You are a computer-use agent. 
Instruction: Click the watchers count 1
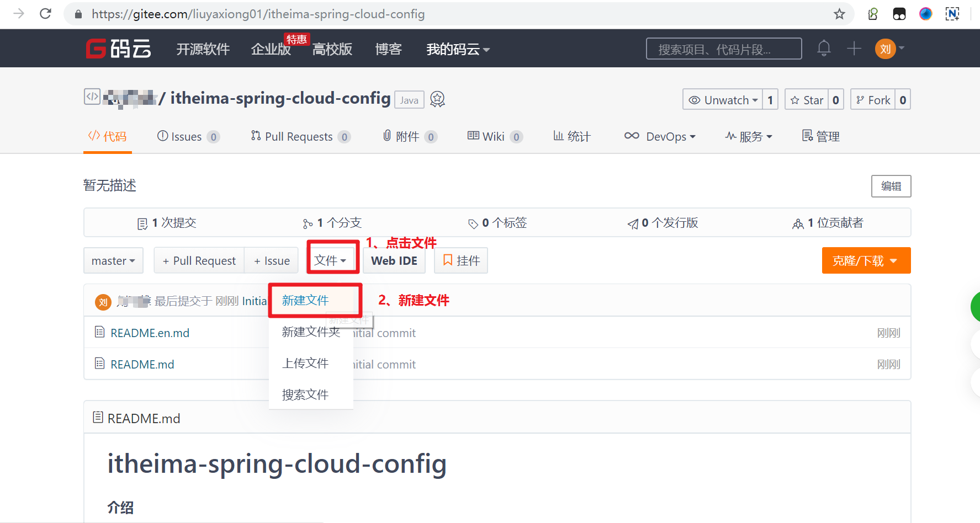tap(770, 100)
